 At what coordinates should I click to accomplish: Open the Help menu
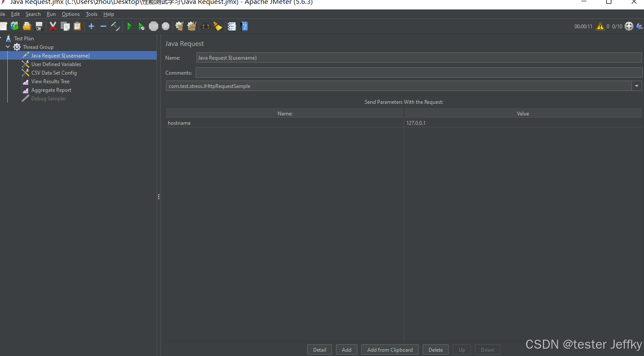109,14
